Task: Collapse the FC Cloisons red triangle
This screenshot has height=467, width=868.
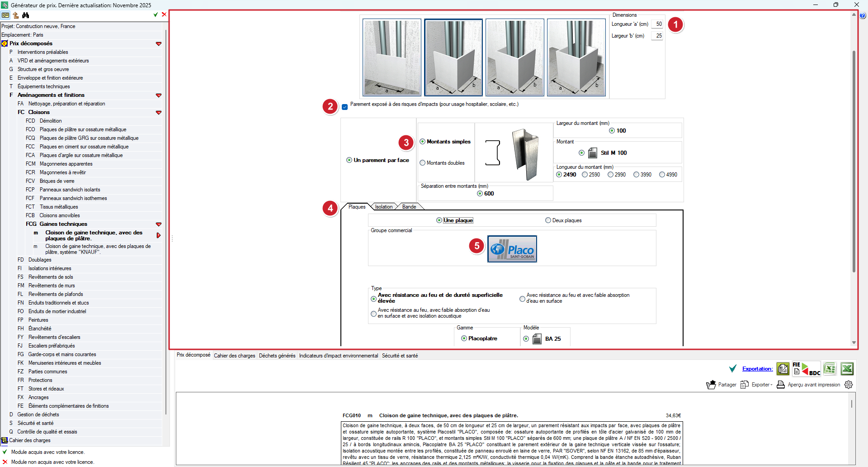Action: coord(159,113)
